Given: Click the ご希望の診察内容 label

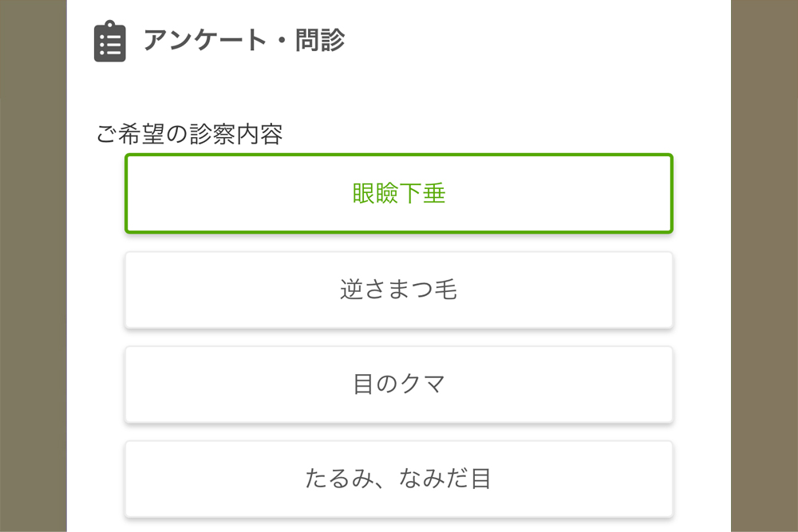Looking at the screenshot, I should click(x=189, y=134).
